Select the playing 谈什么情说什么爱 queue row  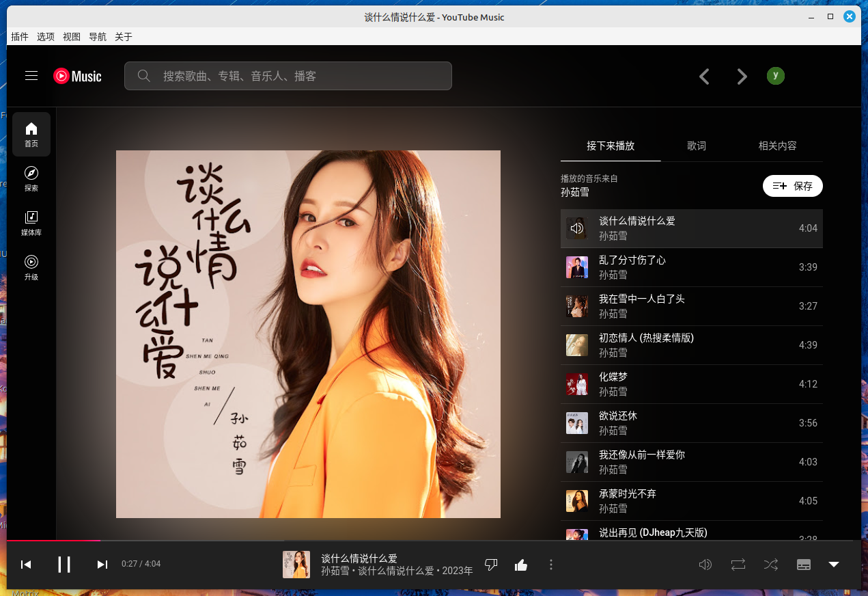(692, 228)
